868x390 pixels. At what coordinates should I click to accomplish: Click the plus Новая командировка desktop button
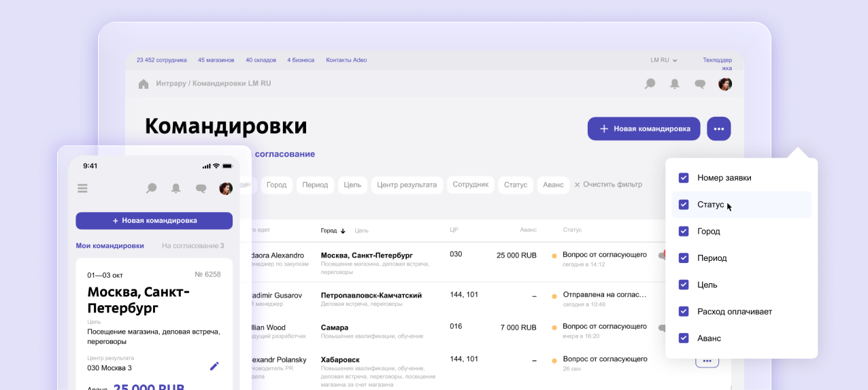click(644, 128)
